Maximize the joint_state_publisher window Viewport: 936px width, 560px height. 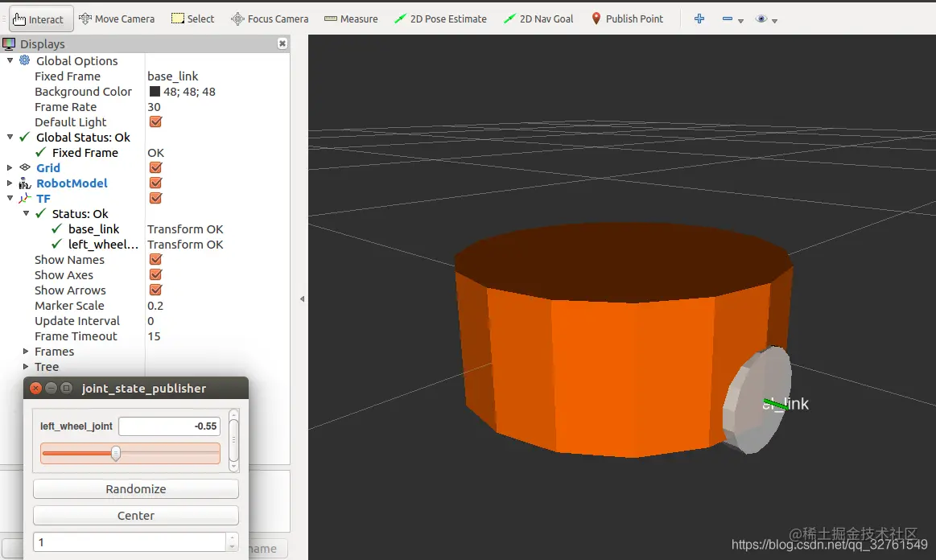pyautogui.click(x=66, y=388)
